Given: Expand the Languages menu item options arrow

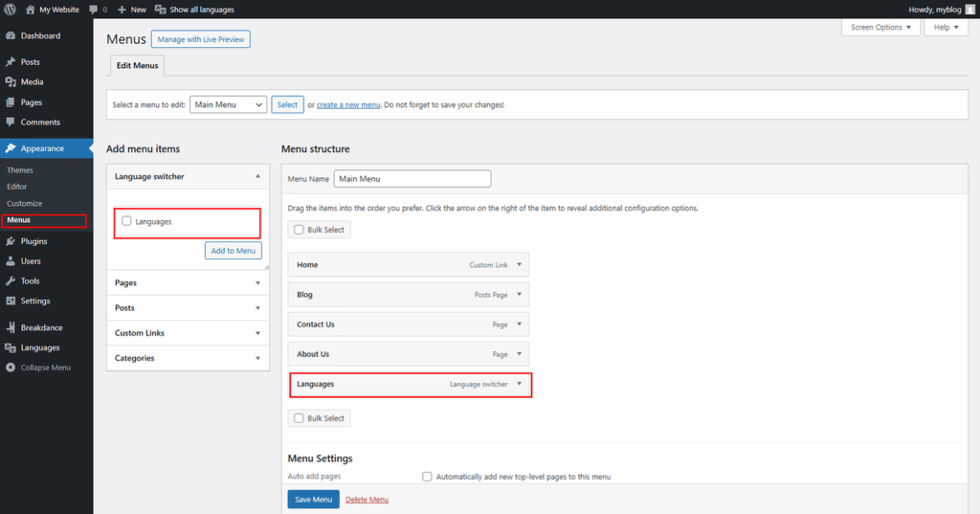Looking at the screenshot, I should 519,384.
